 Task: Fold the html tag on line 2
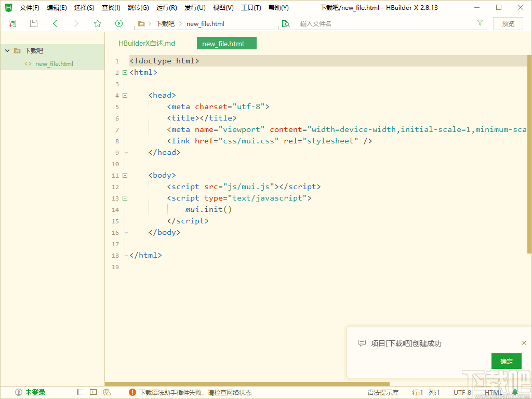[125, 73]
